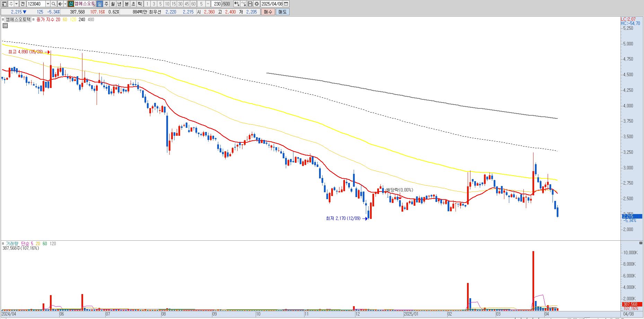Switch to monthly '월' period
The image size is (644, 319).
click(113, 4)
